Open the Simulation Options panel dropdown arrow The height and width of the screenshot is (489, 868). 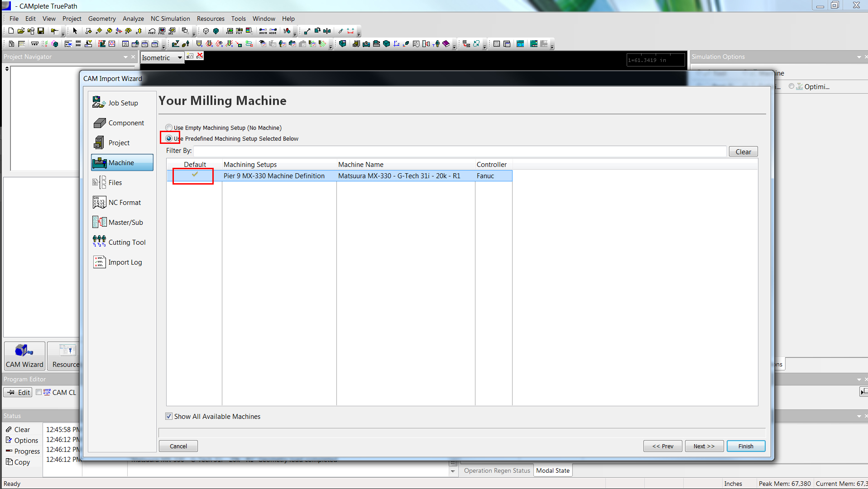pos(859,57)
